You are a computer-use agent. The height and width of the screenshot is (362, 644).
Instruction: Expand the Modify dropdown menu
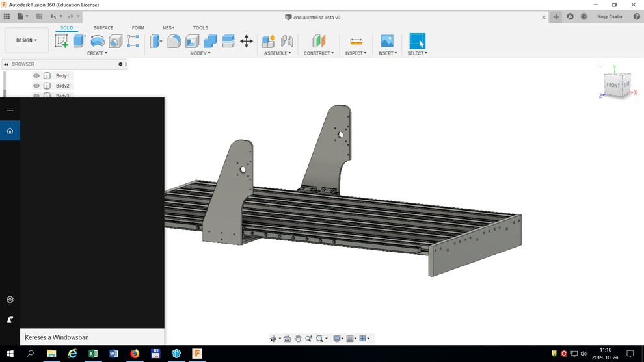pyautogui.click(x=200, y=53)
